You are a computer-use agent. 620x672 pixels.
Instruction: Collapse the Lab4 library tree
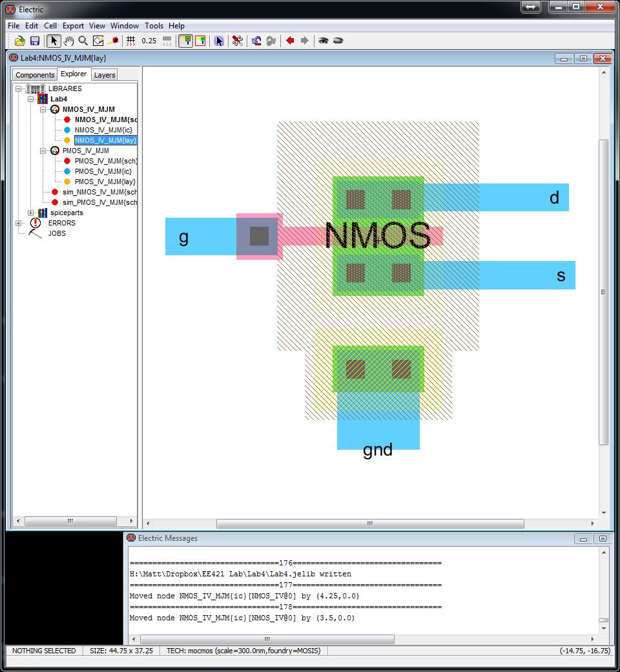(30, 99)
